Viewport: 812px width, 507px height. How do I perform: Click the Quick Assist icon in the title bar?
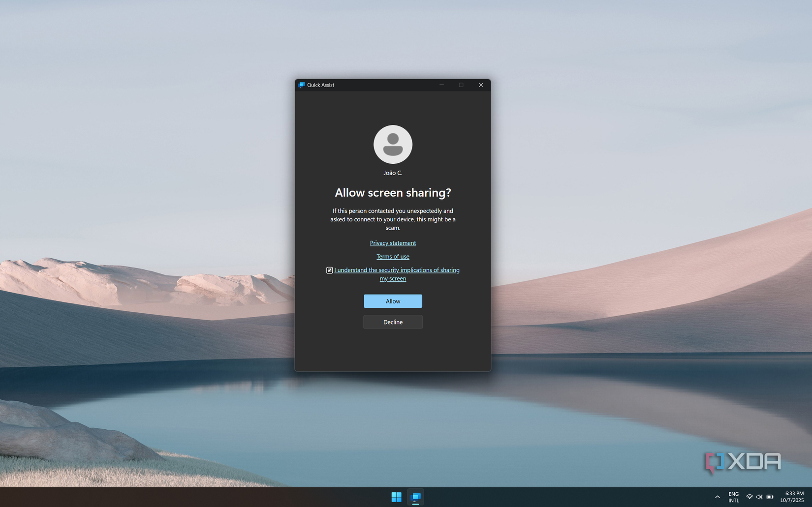coord(301,85)
